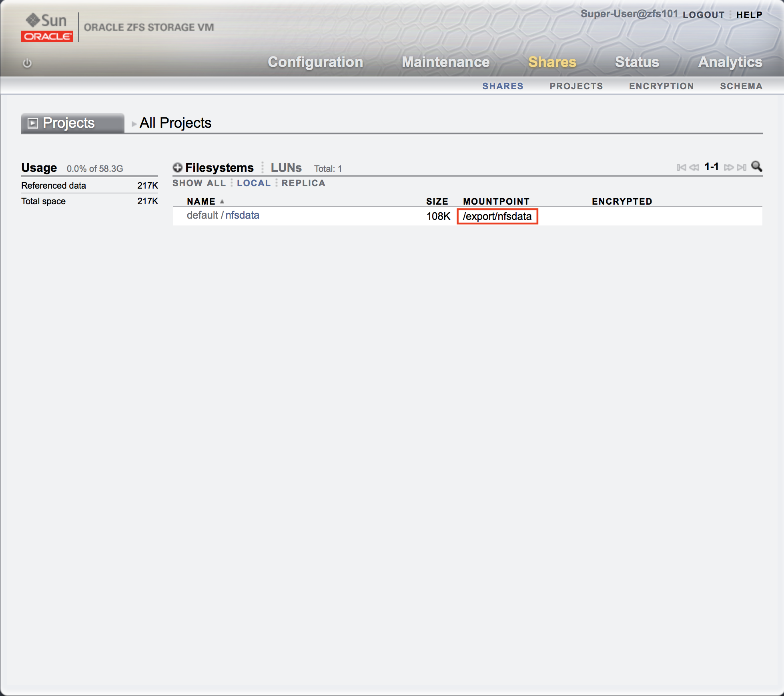The width and height of the screenshot is (784, 696).
Task: Open the Configuration tab
Action: click(x=315, y=62)
